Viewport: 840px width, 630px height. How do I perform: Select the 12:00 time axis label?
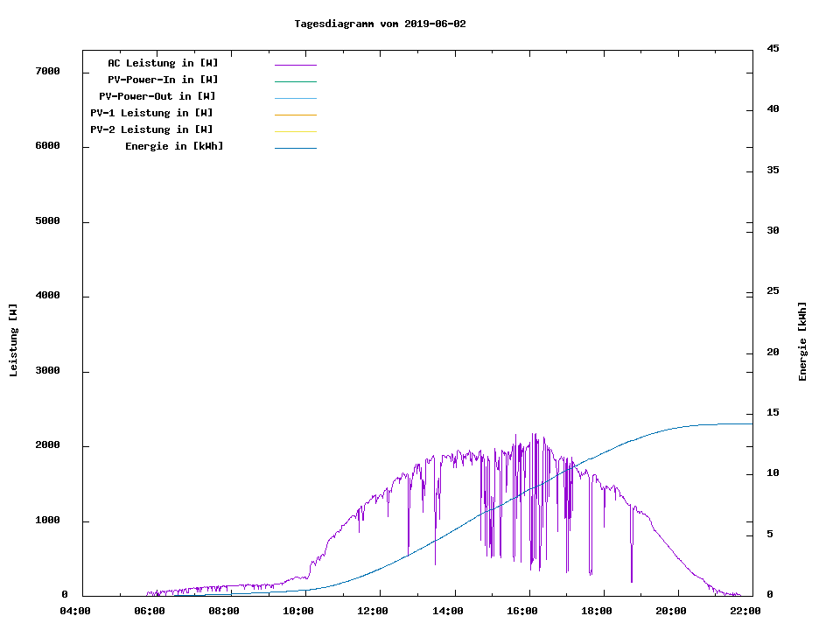[374, 612]
